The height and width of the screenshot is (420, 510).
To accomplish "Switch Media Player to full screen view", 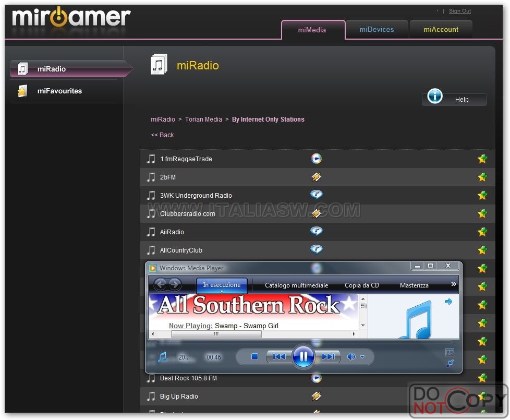I will coord(450,352).
